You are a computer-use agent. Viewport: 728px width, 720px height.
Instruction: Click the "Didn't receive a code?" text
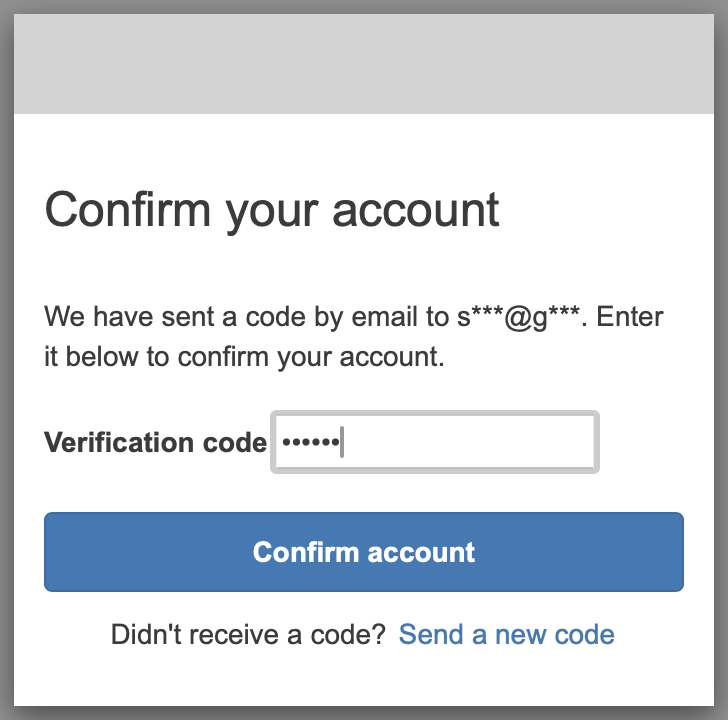pos(248,635)
